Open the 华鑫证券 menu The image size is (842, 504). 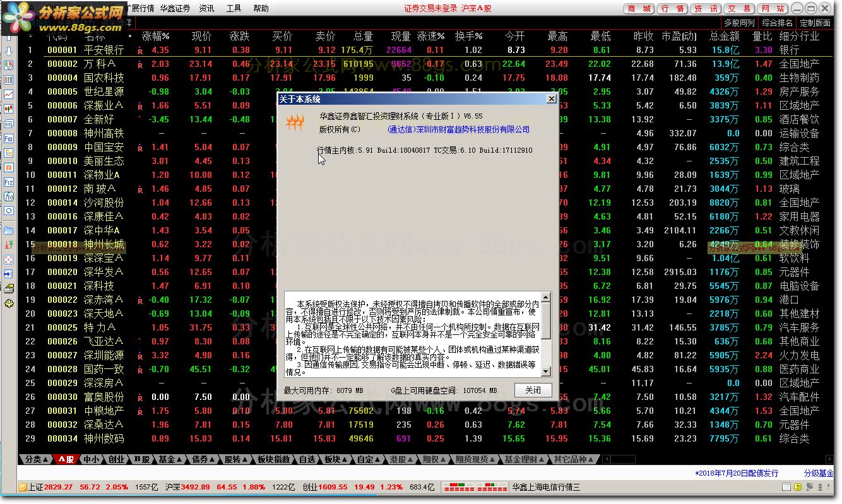(x=175, y=8)
